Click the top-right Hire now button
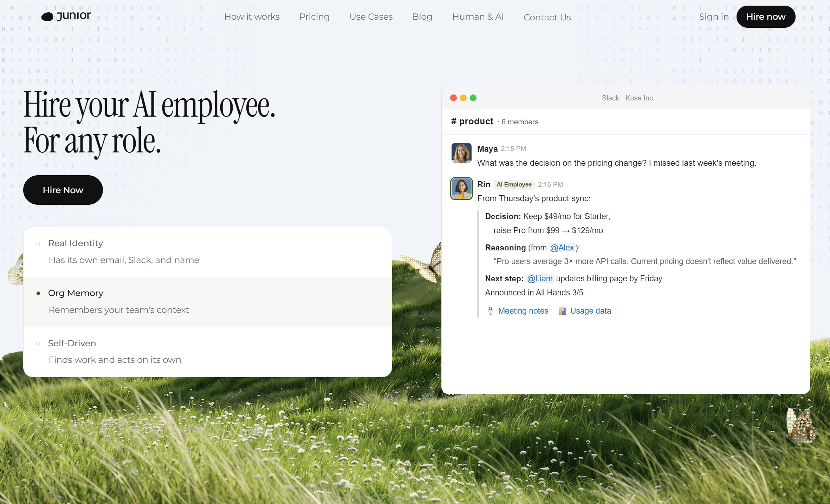This screenshot has width=830, height=504. (x=765, y=17)
